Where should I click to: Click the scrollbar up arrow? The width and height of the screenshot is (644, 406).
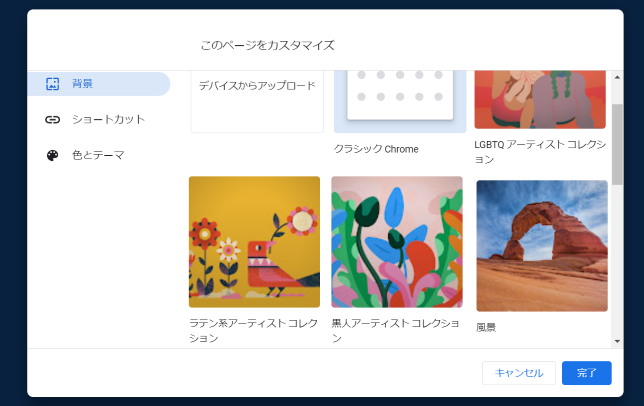[x=617, y=77]
